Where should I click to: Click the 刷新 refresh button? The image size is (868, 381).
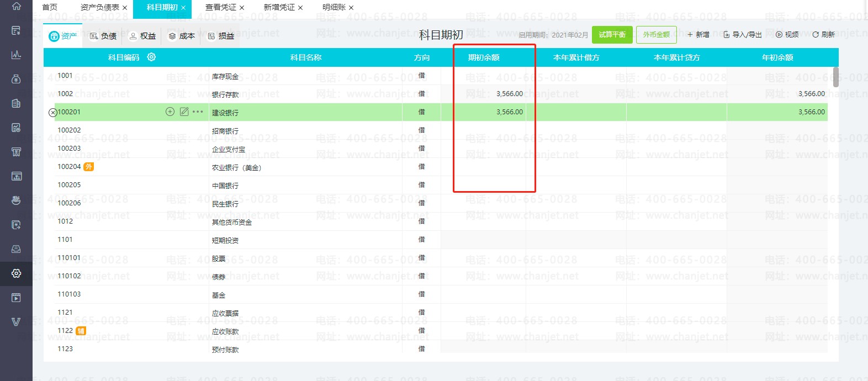pyautogui.click(x=823, y=35)
